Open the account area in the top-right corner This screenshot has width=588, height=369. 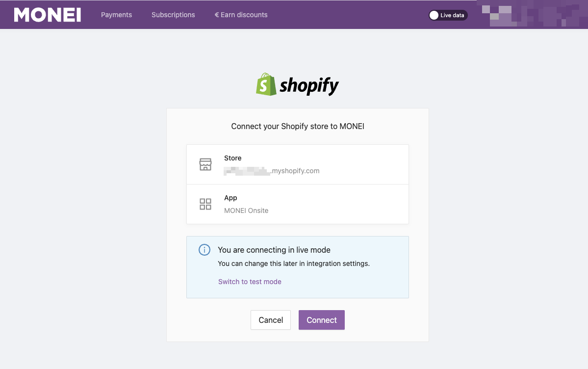532,15
